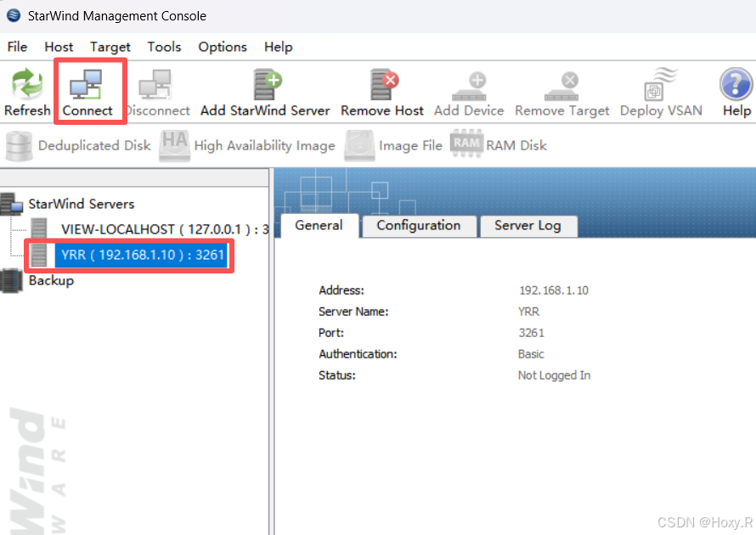The height and width of the screenshot is (535, 756).
Task: Click the address value 192.168.1.10
Action: [x=554, y=290]
